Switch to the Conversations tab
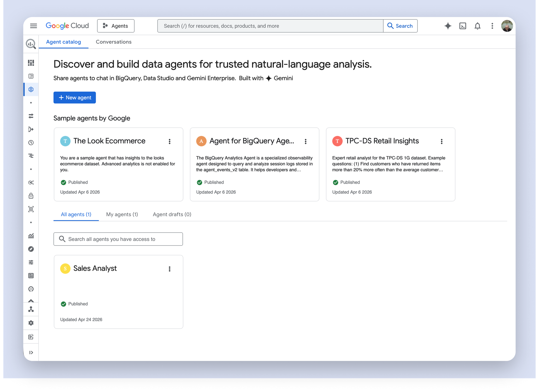 click(114, 42)
